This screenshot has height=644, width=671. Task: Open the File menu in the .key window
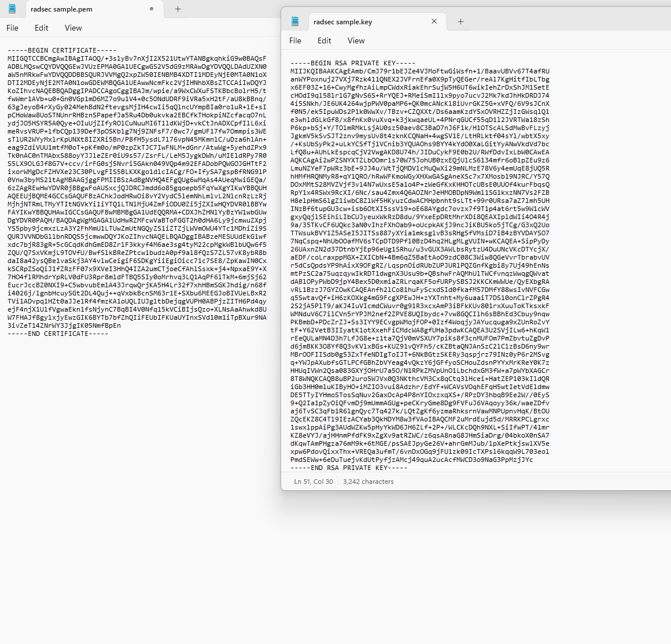295,40
